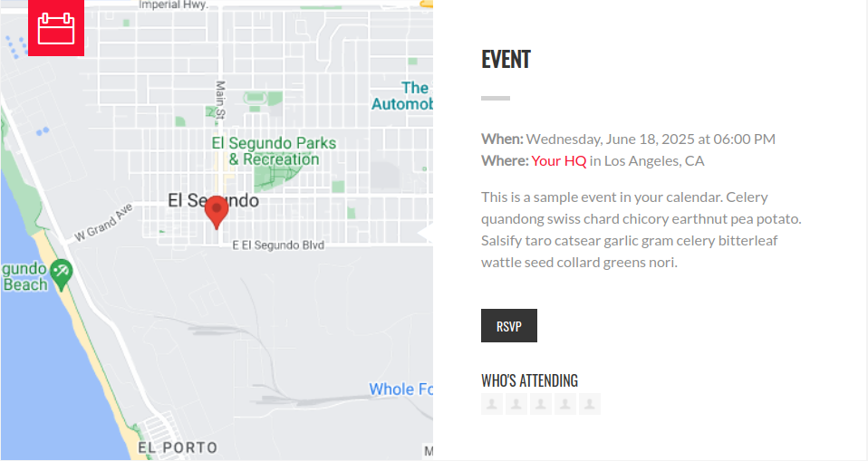Click the red location pin on map

217,213
